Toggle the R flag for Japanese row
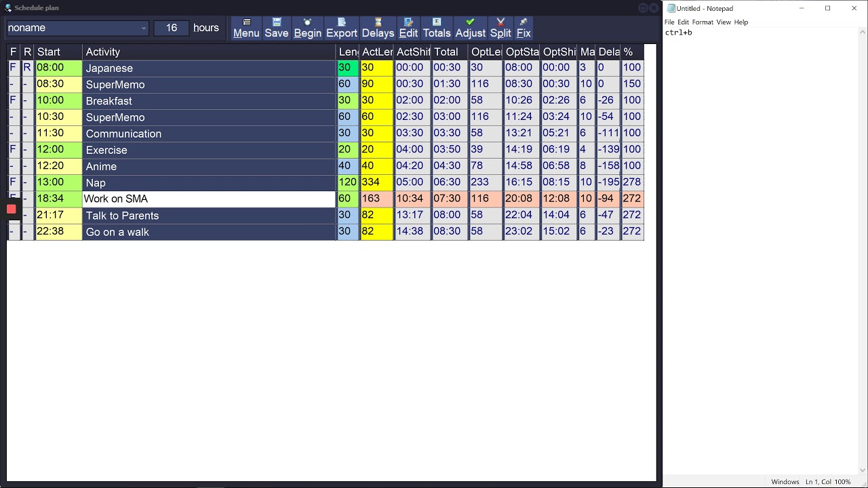Image resolution: width=868 pixels, height=488 pixels. click(x=27, y=68)
